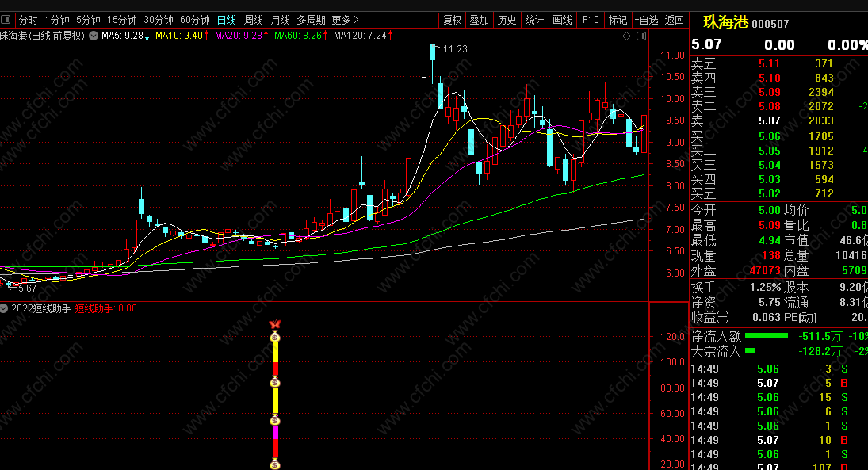Open 画线 drawing tools

tap(563, 20)
